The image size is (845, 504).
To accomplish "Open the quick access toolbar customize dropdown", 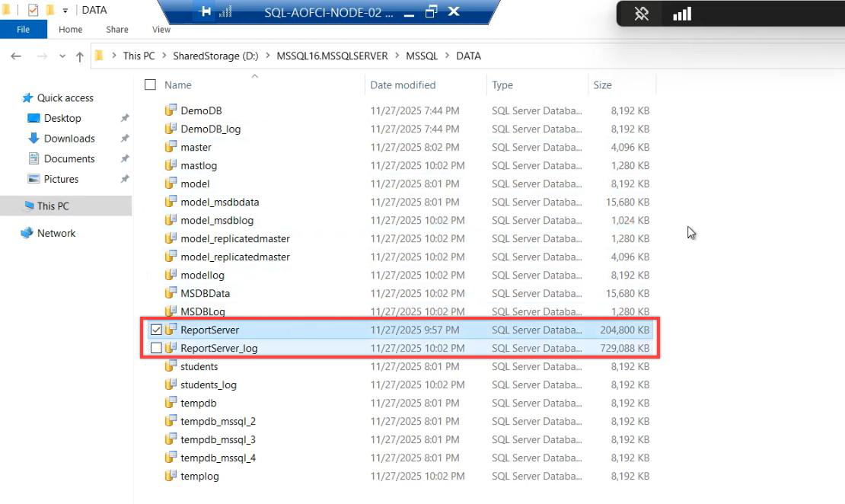I will (65, 10).
